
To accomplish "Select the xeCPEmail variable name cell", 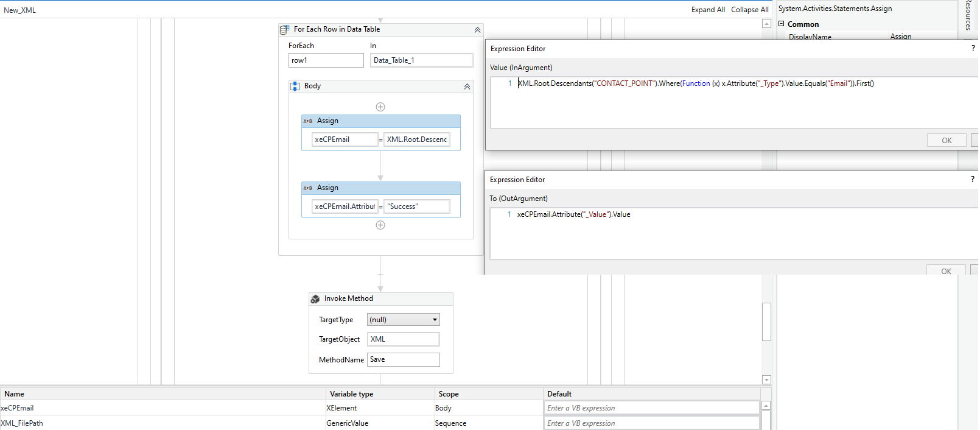I will pyautogui.click(x=163, y=408).
